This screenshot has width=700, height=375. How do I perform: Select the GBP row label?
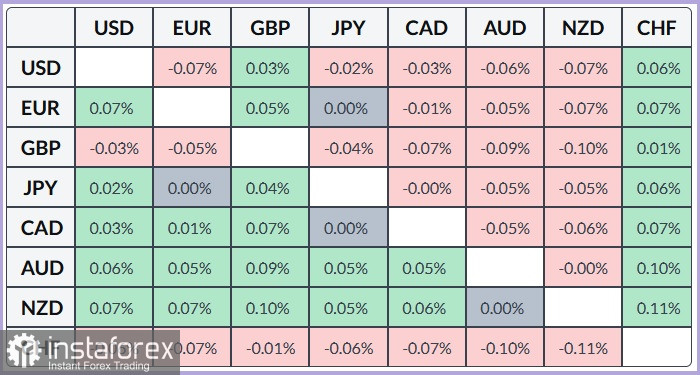click(x=41, y=148)
